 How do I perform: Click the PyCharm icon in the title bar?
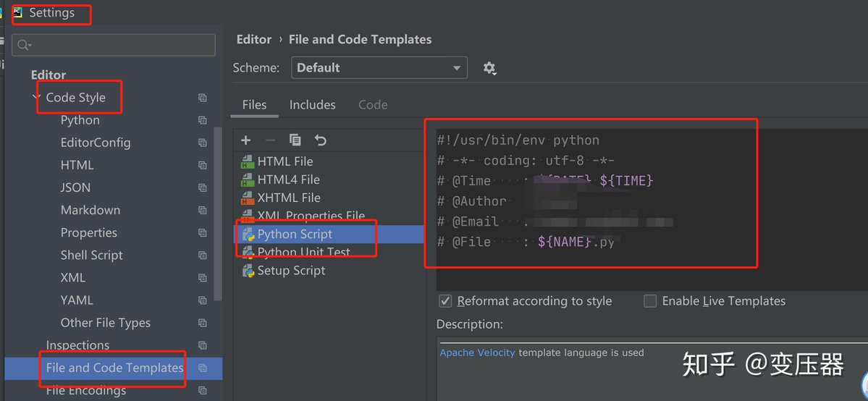coord(17,12)
